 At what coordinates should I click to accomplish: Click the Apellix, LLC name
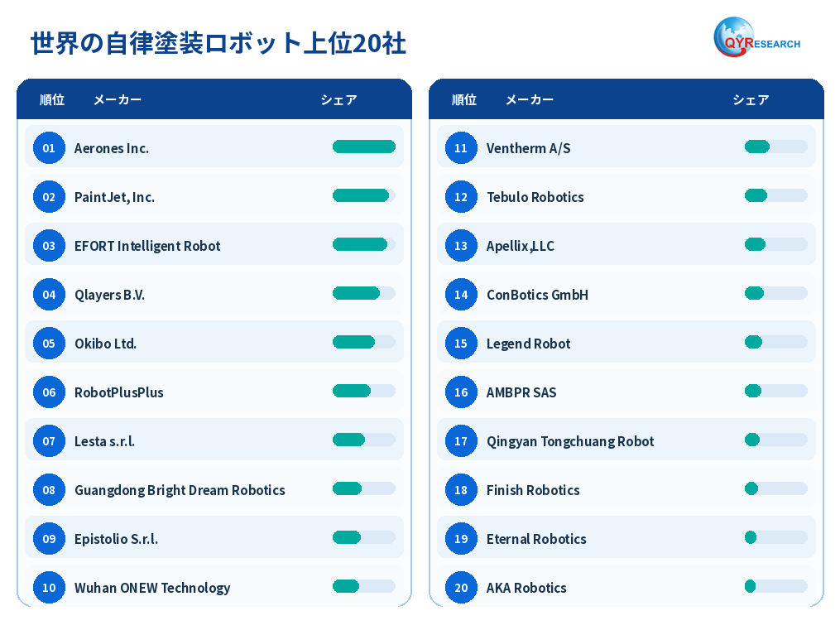(x=521, y=246)
